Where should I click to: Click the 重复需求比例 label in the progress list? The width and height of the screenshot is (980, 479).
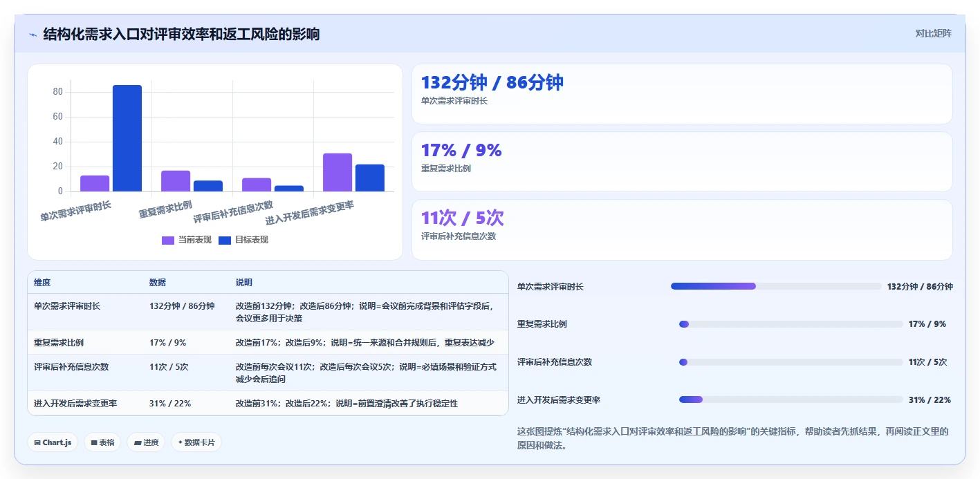coord(542,324)
